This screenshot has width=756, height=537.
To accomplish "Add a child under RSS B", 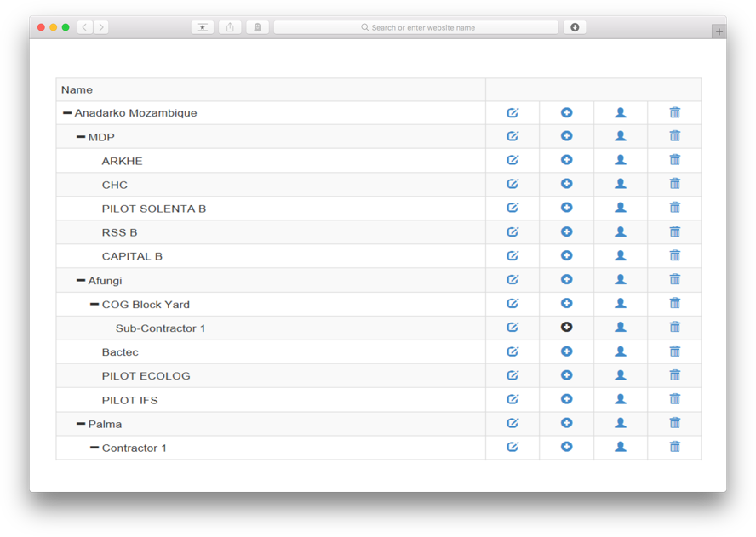I will coord(566,231).
